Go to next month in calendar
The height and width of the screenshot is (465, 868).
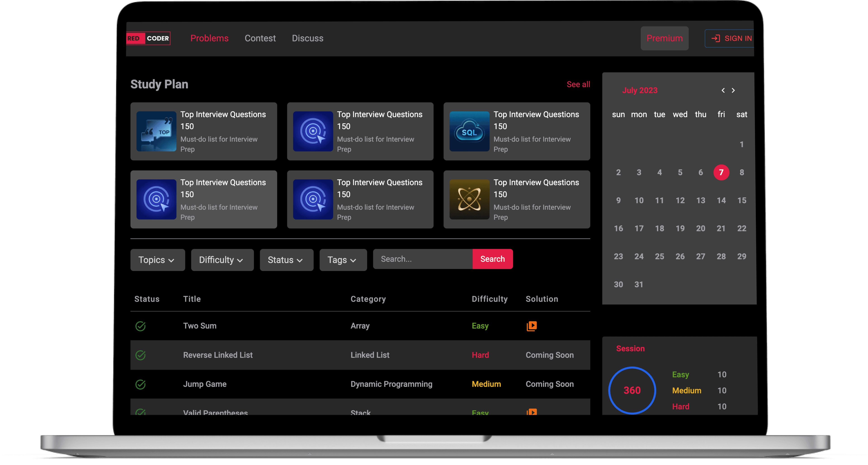[733, 90]
